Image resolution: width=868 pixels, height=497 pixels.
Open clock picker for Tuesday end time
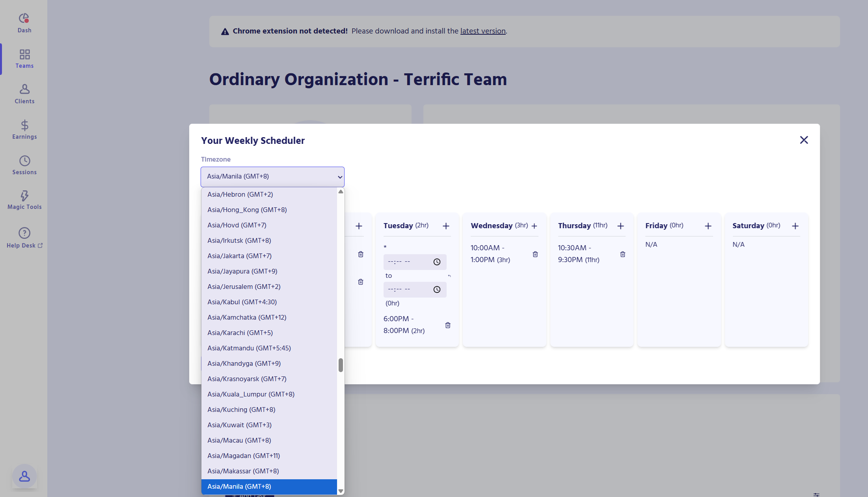pos(437,290)
